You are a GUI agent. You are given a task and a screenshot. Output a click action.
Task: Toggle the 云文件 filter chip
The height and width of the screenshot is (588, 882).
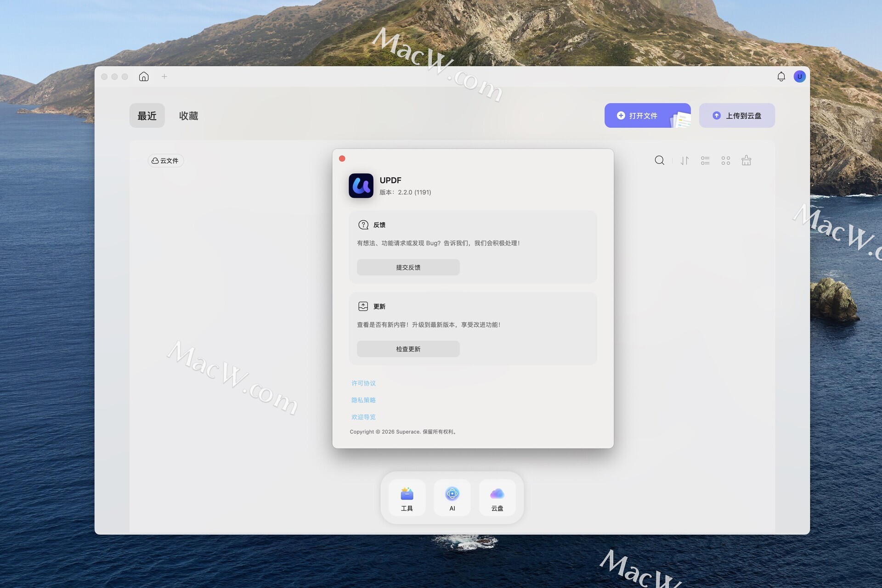click(165, 161)
